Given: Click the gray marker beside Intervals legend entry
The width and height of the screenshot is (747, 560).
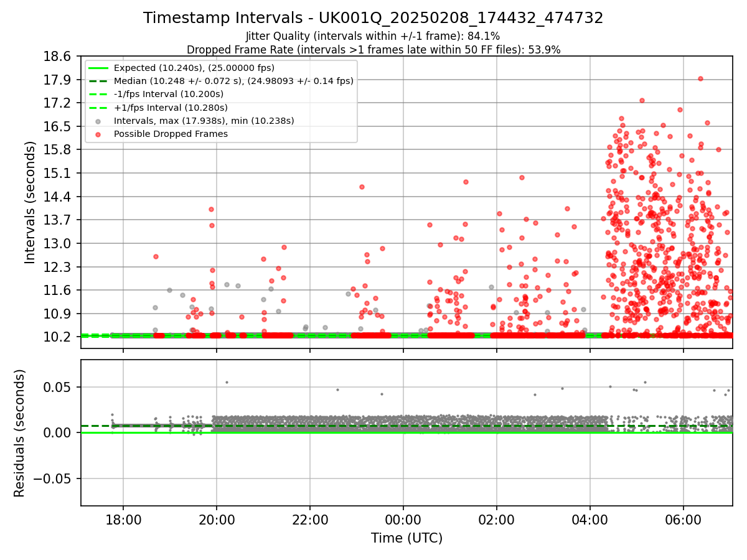Looking at the screenshot, I should [x=98, y=121].
